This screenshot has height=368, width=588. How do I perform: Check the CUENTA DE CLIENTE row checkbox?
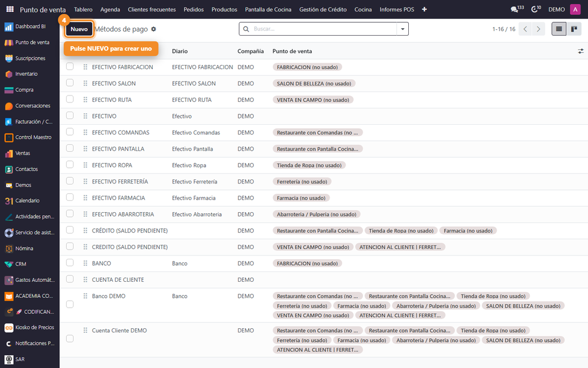69,279
